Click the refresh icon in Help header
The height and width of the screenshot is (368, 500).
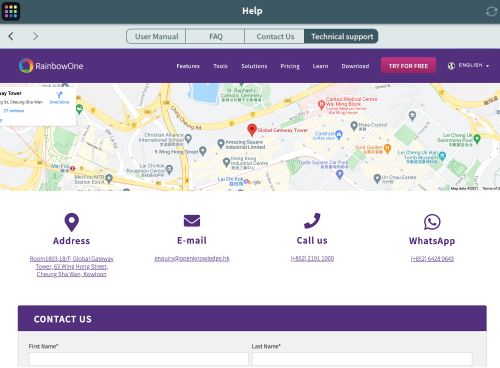point(491,11)
